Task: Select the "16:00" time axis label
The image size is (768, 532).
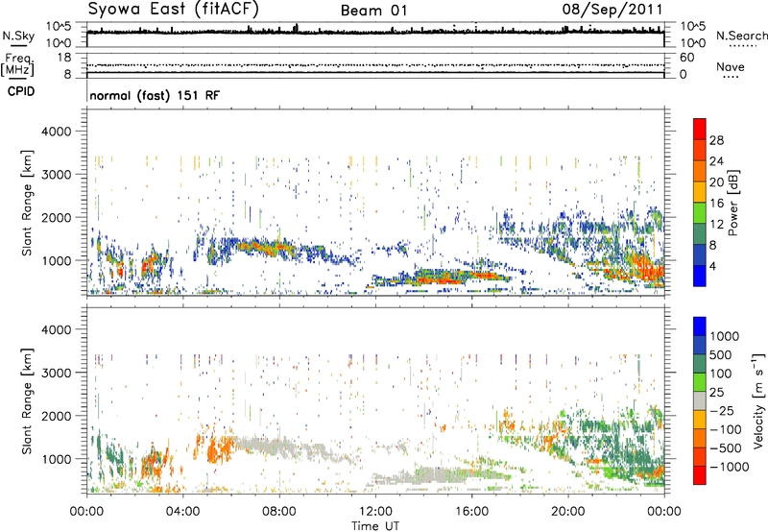Action: pos(471,512)
